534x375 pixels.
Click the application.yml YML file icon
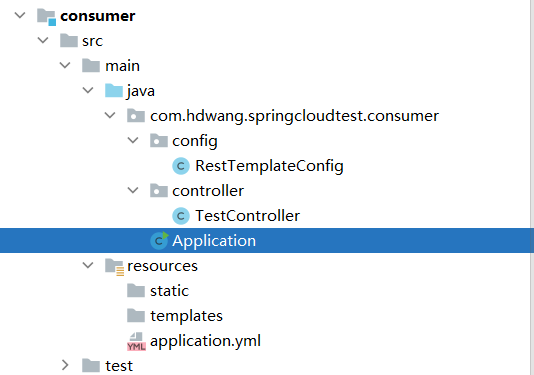(136, 341)
